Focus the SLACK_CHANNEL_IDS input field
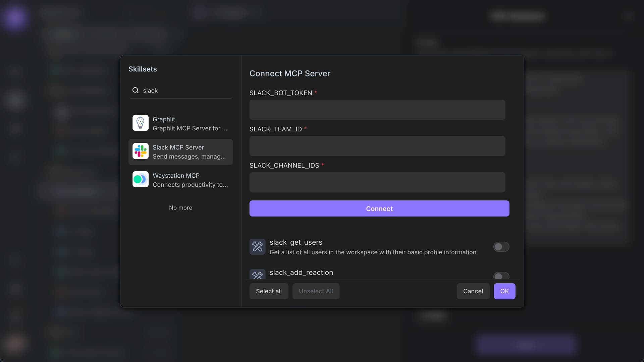The width and height of the screenshot is (644, 362). pos(377,182)
